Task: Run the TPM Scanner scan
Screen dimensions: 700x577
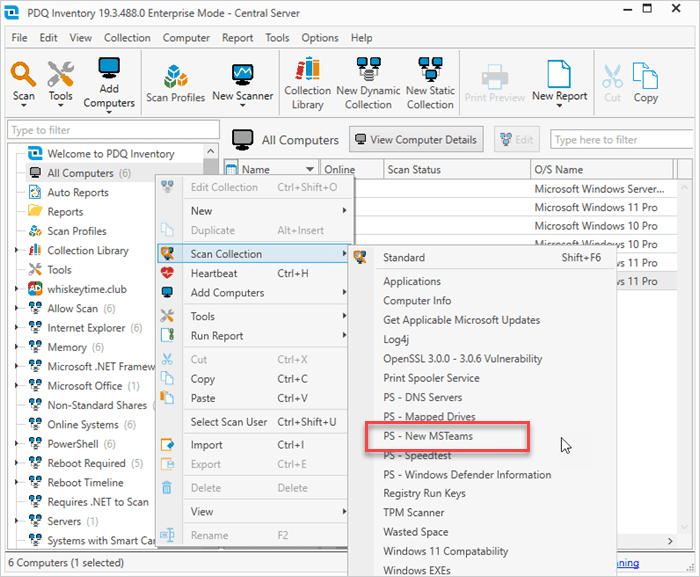Action: 482,513
